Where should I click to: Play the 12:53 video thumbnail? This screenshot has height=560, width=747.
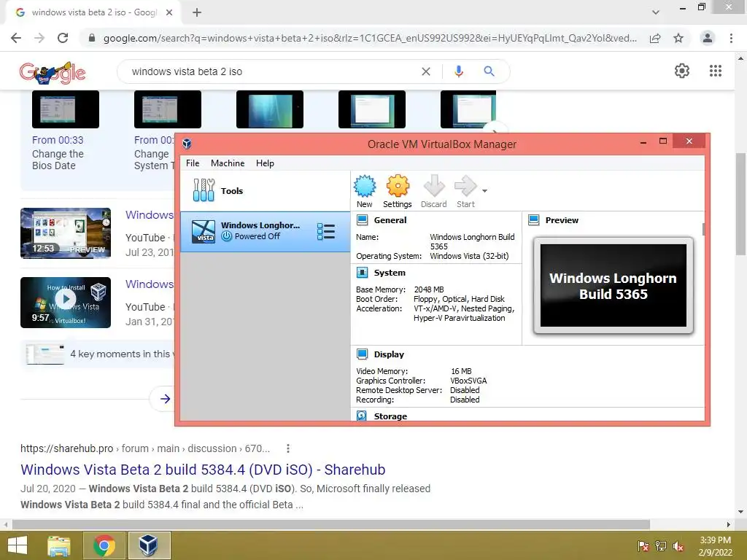[66, 233]
